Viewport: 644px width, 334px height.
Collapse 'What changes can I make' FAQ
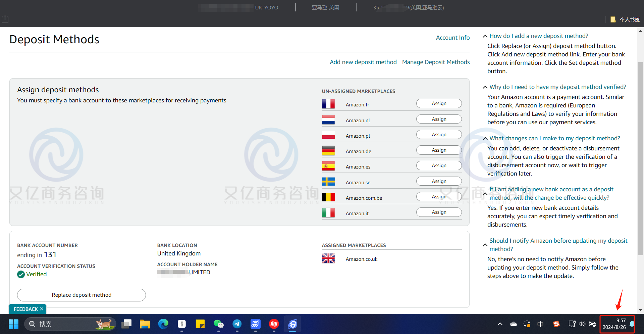[x=485, y=138]
